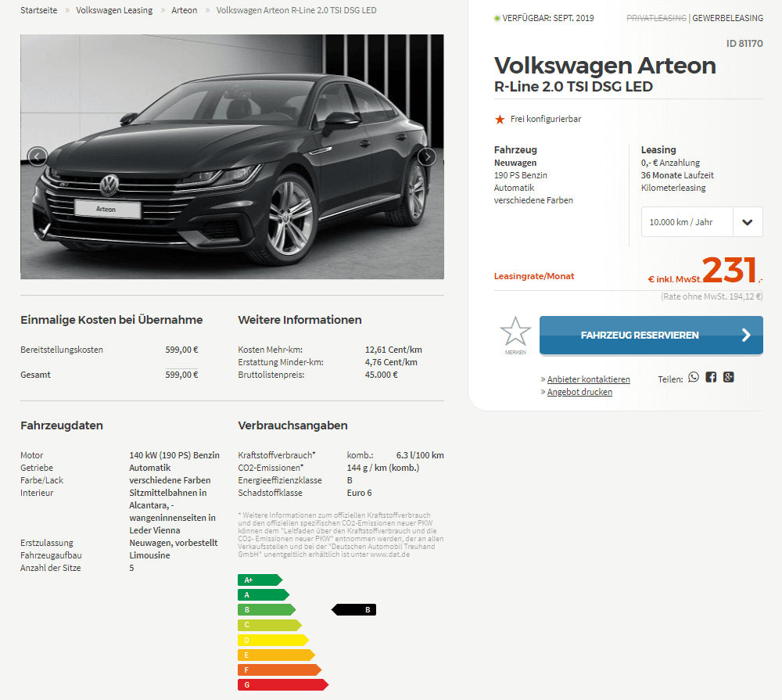Click the amber E efficiency bar

276,655
